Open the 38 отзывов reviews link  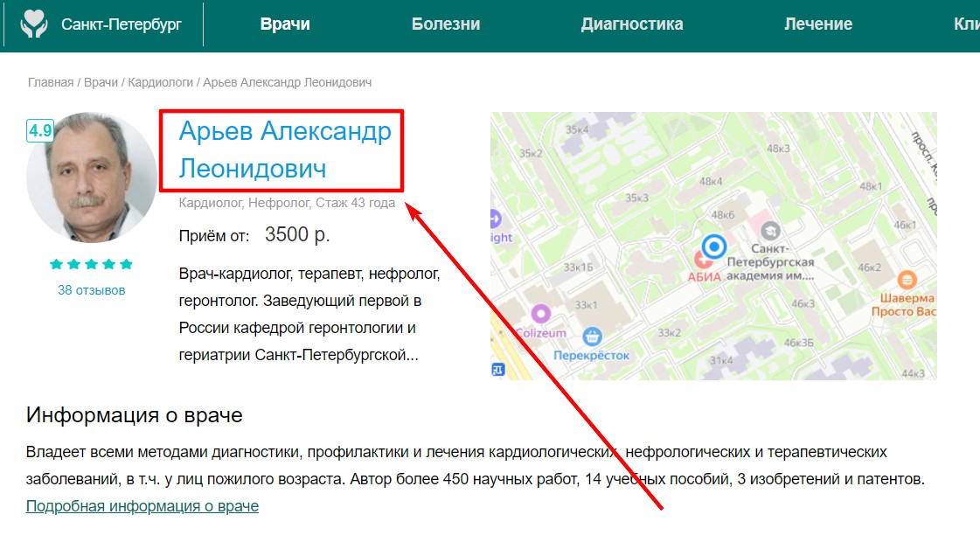91,290
